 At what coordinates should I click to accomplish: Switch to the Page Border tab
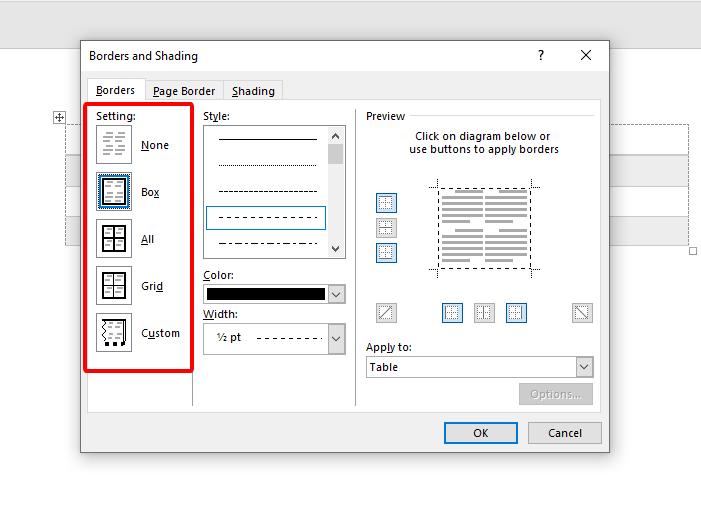click(184, 91)
